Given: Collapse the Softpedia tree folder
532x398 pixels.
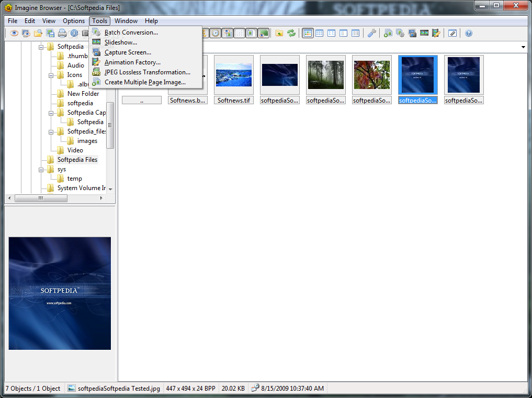Looking at the screenshot, I should [x=41, y=47].
